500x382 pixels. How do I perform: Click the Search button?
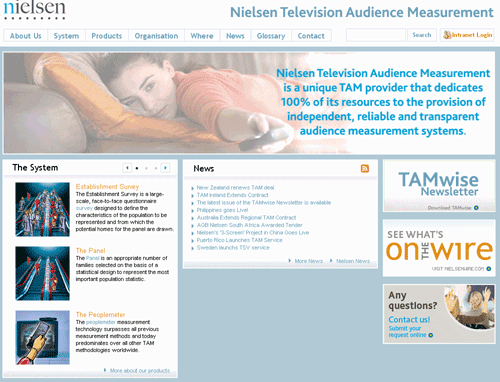[422, 35]
